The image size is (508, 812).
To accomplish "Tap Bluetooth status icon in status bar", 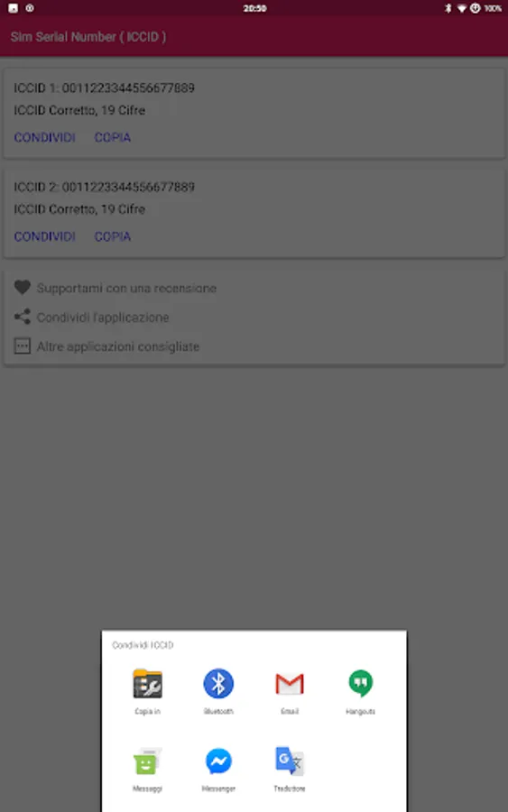I will click(x=448, y=8).
